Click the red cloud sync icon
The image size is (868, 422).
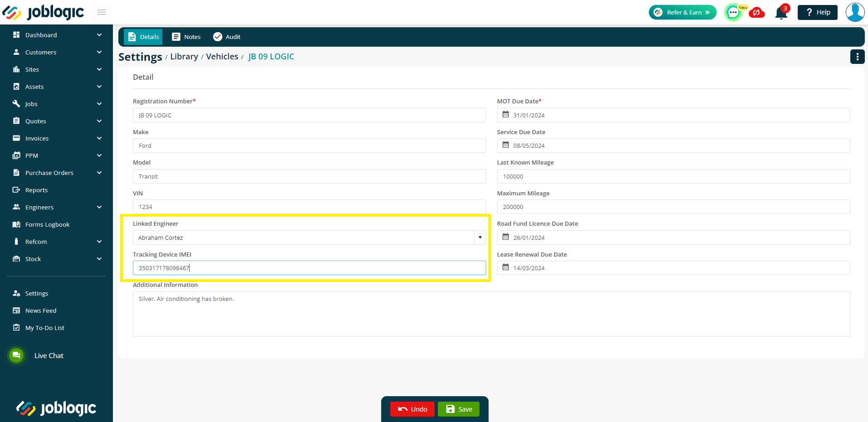coord(756,13)
